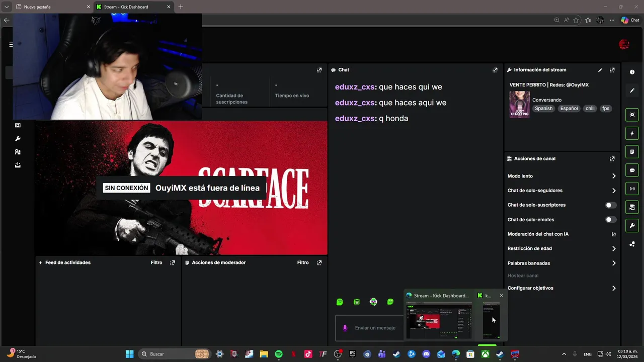Open Xbox app from the taskbar

(x=485, y=354)
